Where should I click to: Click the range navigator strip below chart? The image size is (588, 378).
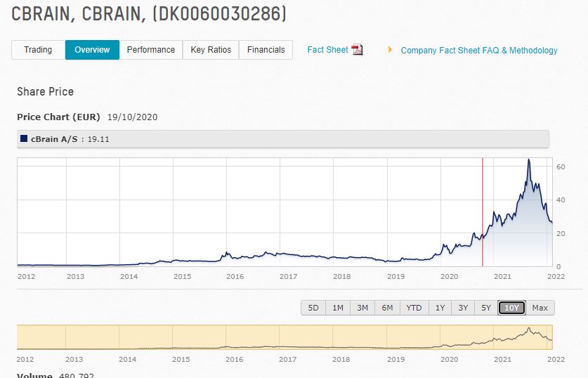click(x=285, y=337)
